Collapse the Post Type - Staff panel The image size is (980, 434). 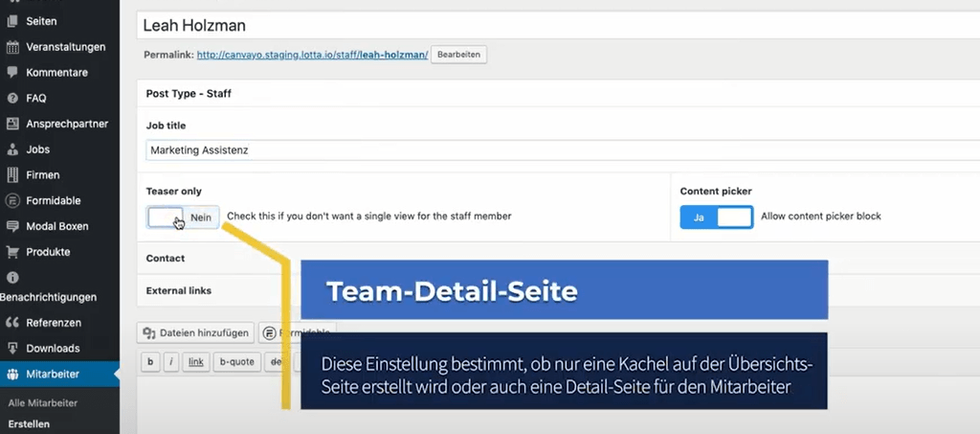[189, 94]
